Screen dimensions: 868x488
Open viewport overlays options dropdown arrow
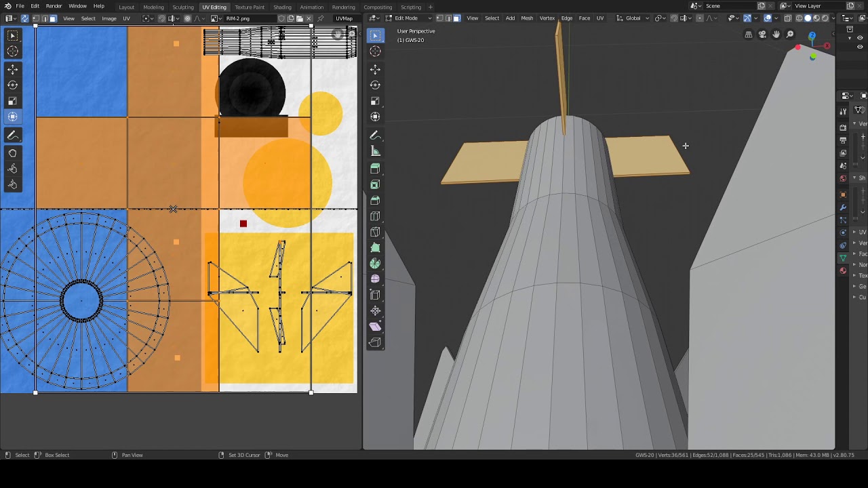776,18
